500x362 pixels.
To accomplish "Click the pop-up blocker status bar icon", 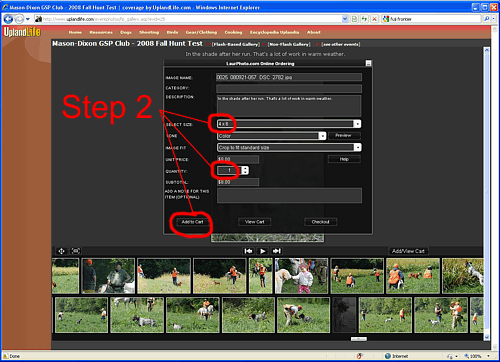I will coord(359,356).
